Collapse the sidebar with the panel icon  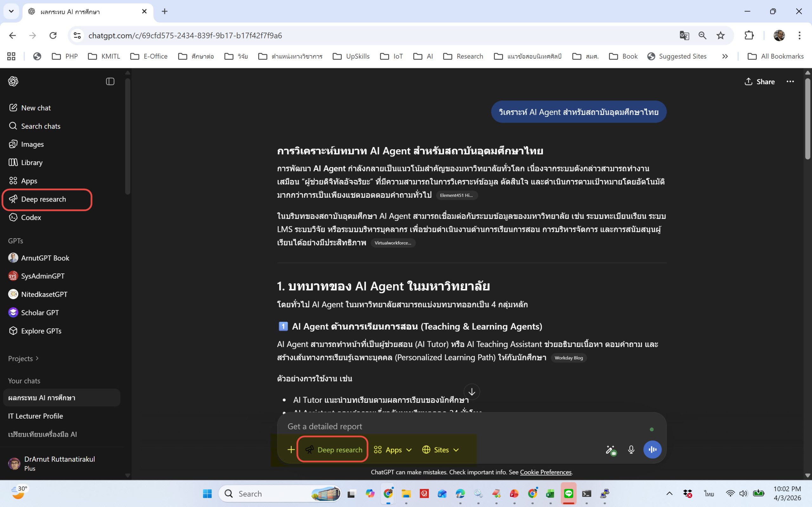tap(110, 81)
